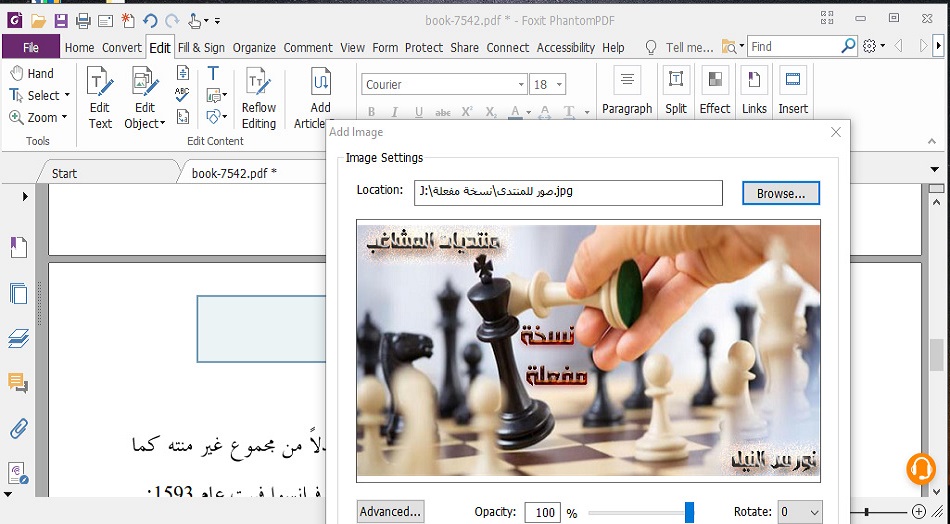The height and width of the screenshot is (524, 950).
Task: Expand the font name dropdown showing Courier
Action: click(x=521, y=85)
